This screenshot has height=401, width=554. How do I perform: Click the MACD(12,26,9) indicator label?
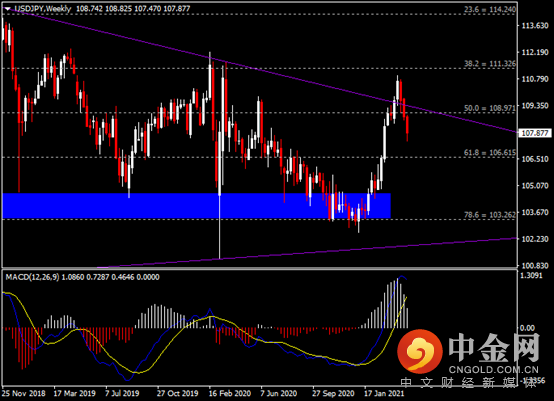click(x=33, y=277)
